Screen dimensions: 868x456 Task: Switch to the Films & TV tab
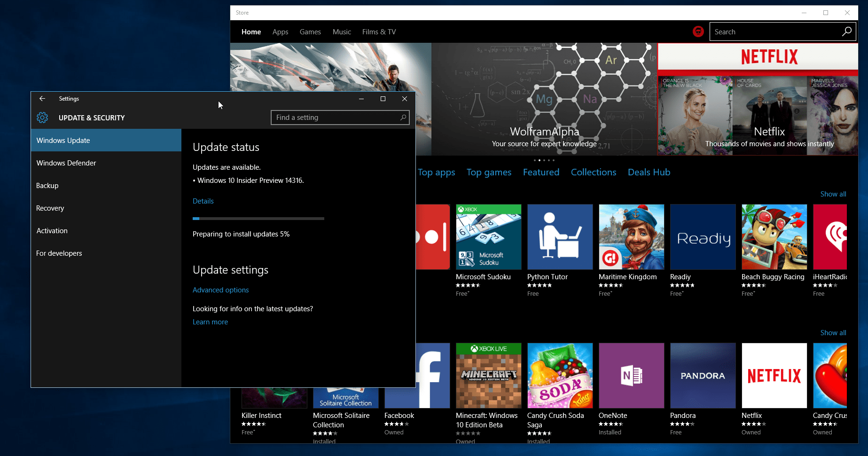pyautogui.click(x=379, y=31)
